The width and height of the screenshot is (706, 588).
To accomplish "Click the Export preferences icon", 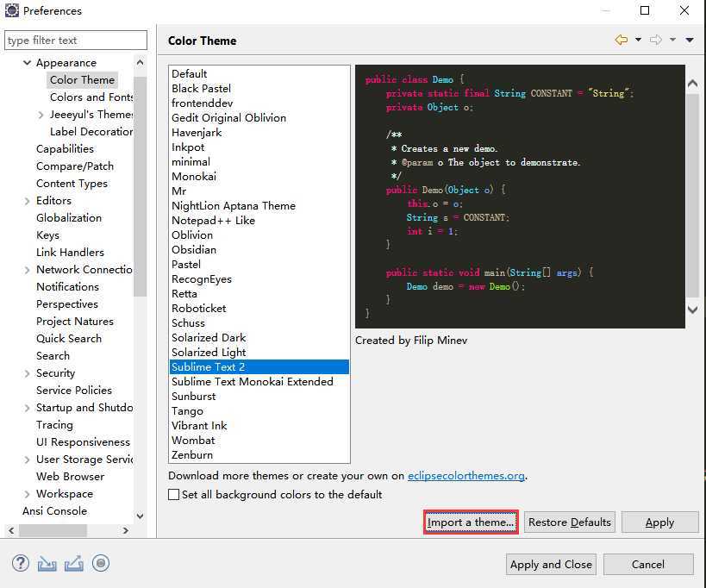I will pos(74,563).
